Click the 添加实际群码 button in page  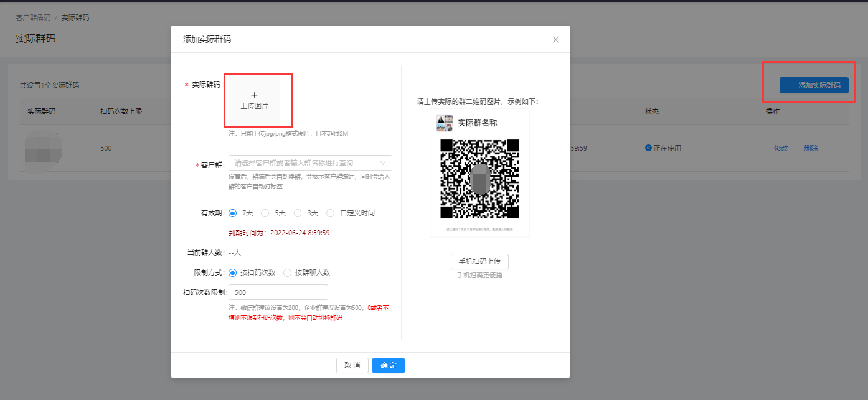coord(814,85)
